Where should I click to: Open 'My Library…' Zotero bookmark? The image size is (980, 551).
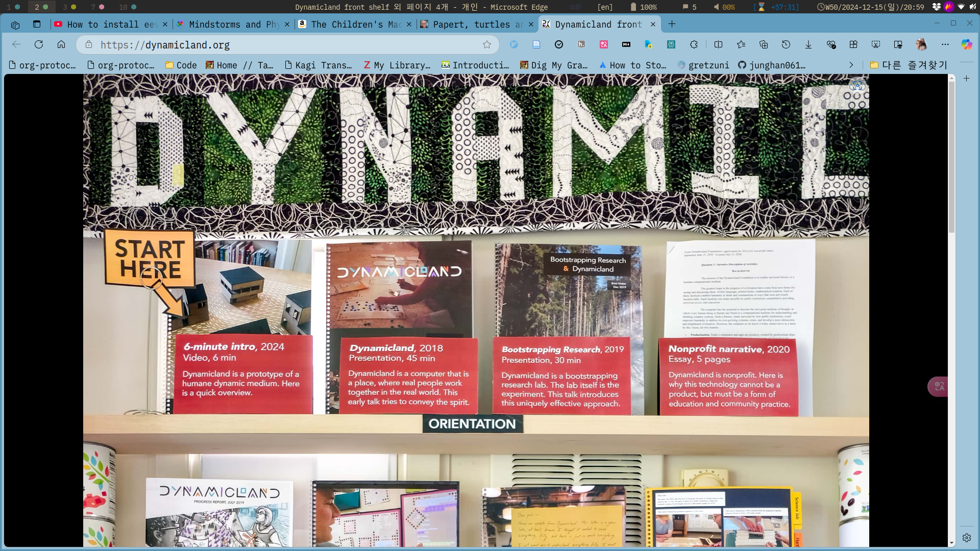[397, 65]
